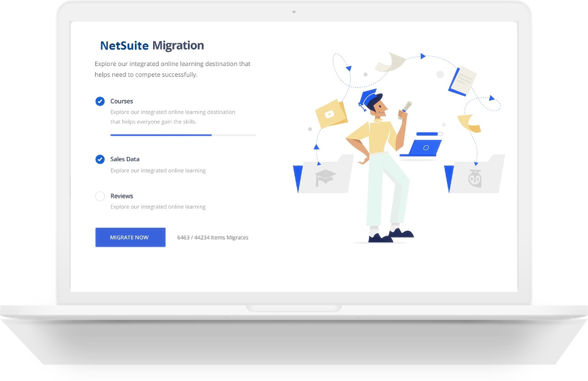Enable the Reviews checkbox
588x381 pixels.
(x=100, y=196)
